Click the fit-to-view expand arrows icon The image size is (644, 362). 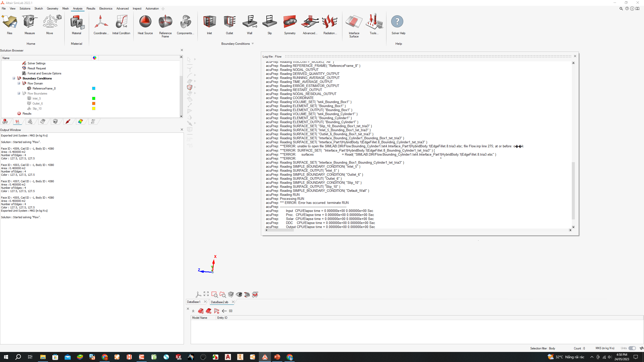(206, 294)
